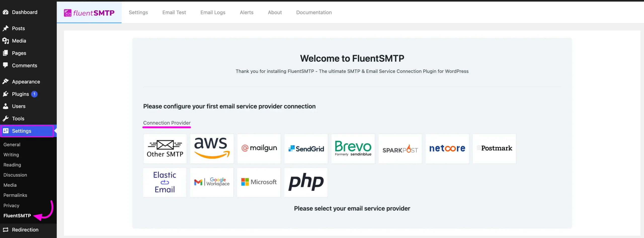
Task: Open Privacy settings submenu
Action: coord(11,205)
